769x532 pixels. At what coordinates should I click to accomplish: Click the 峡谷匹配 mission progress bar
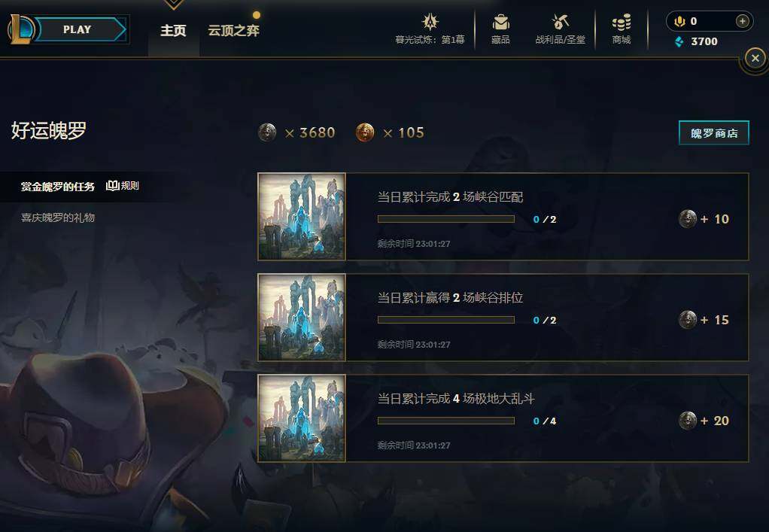pos(445,219)
